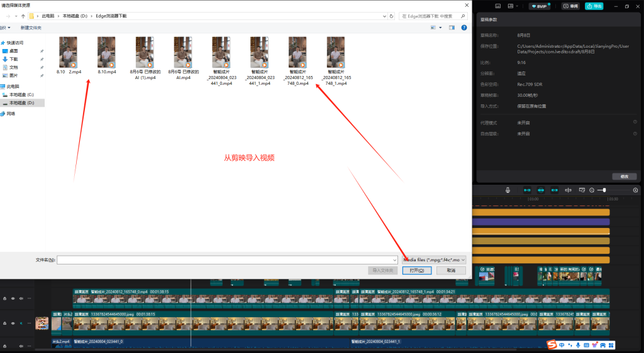Click the timeline zoom-in plus icon
Image resolution: width=644 pixels, height=353 pixels.
(x=635, y=190)
